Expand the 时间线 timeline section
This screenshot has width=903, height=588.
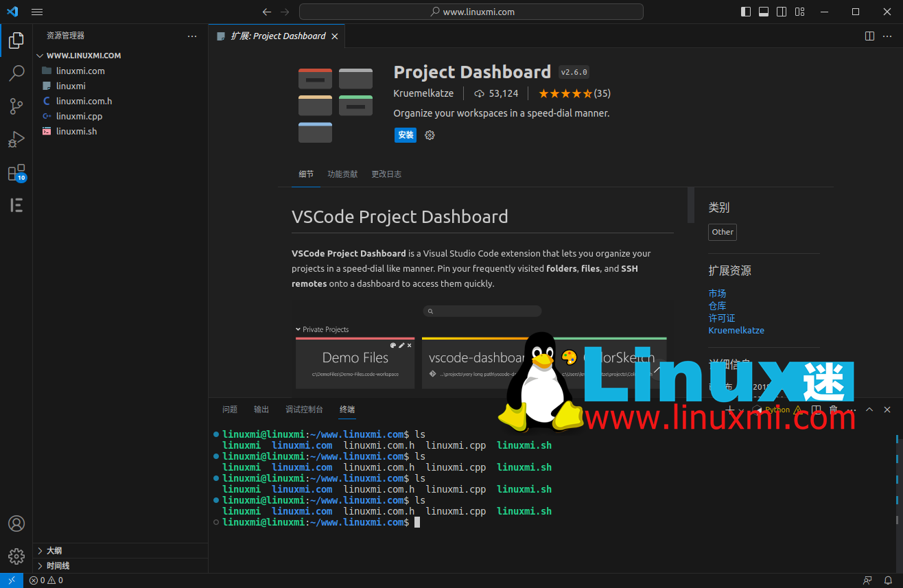click(x=120, y=565)
